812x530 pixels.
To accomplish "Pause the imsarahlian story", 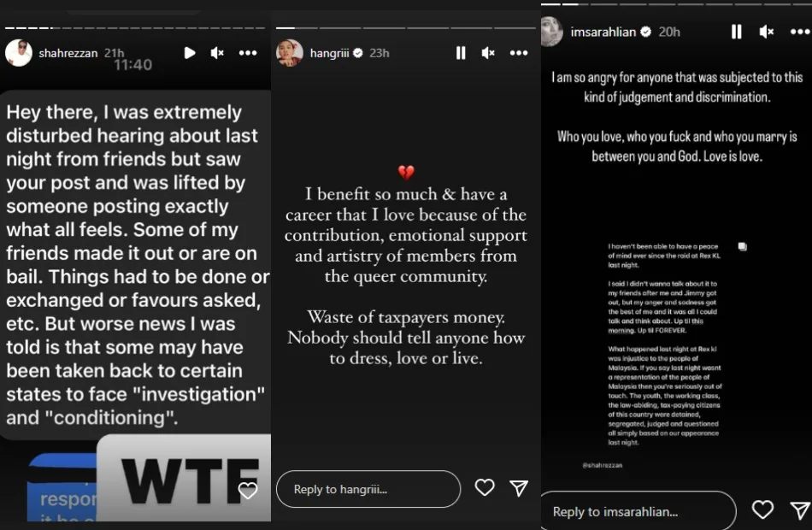I will click(x=737, y=32).
